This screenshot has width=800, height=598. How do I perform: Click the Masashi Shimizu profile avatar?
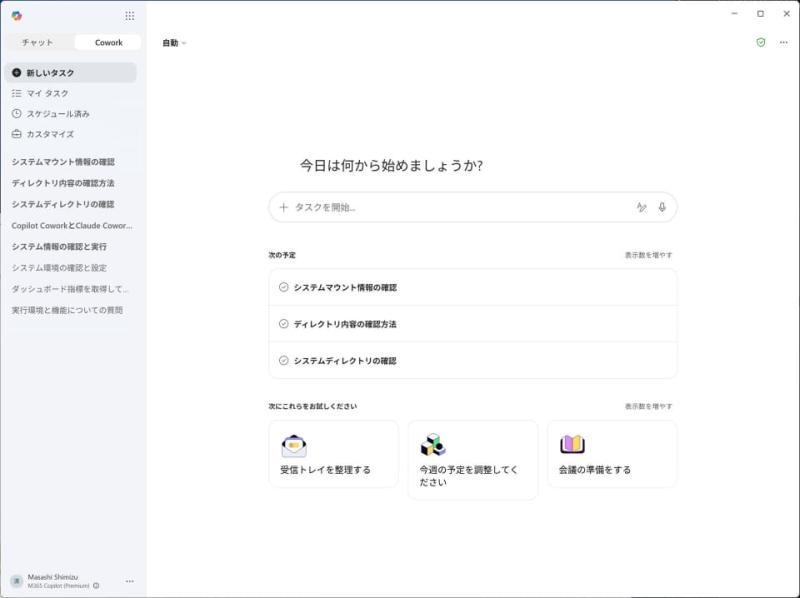coord(17,581)
